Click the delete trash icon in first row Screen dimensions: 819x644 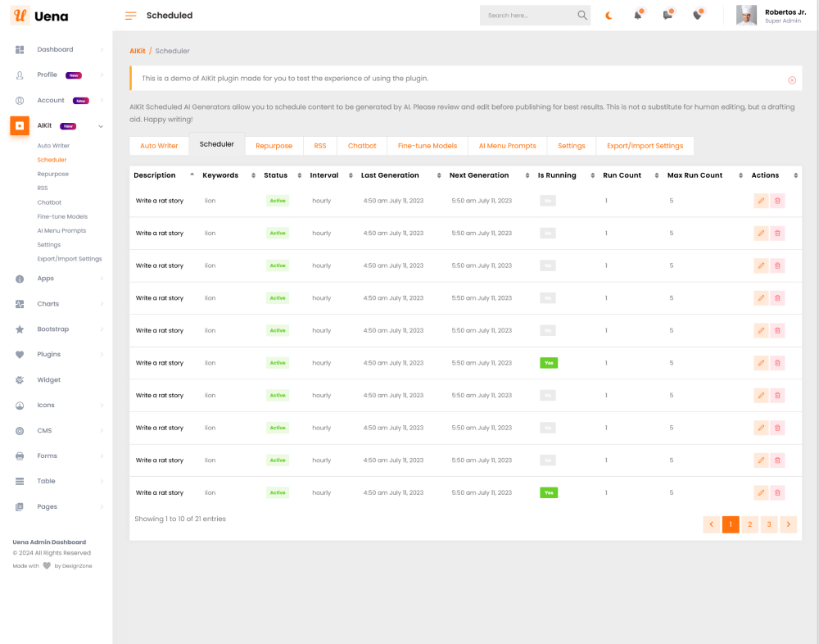coord(777,201)
